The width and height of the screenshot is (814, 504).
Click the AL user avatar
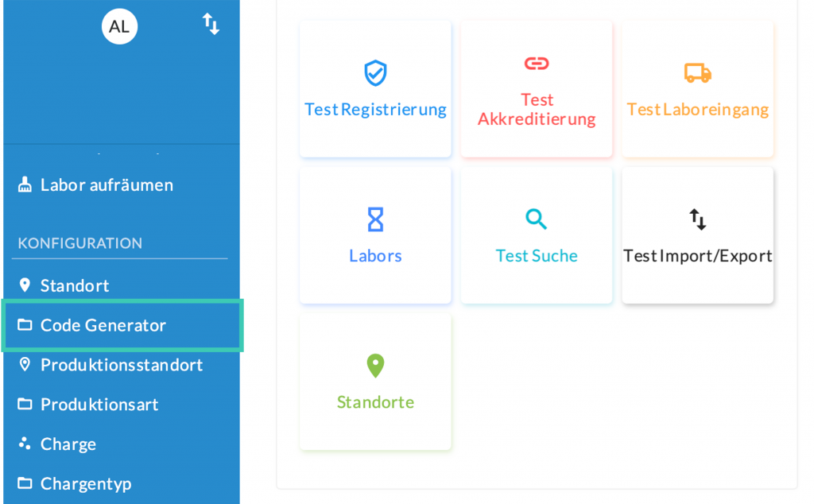[x=119, y=27]
